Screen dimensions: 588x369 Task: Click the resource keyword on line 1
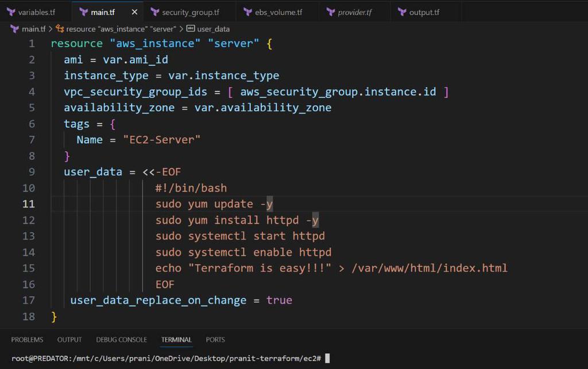[76, 44]
